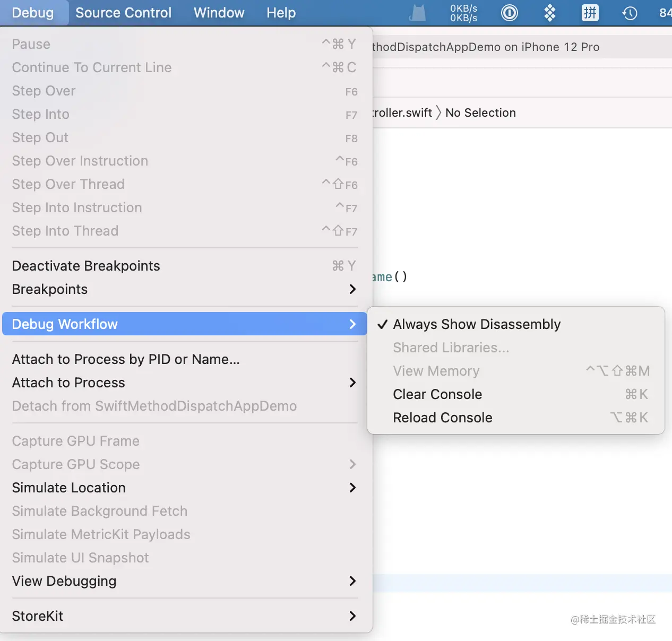Screen dimensions: 672x641
Task: Expand the View Debugging submenu arrow
Action: coord(352,581)
